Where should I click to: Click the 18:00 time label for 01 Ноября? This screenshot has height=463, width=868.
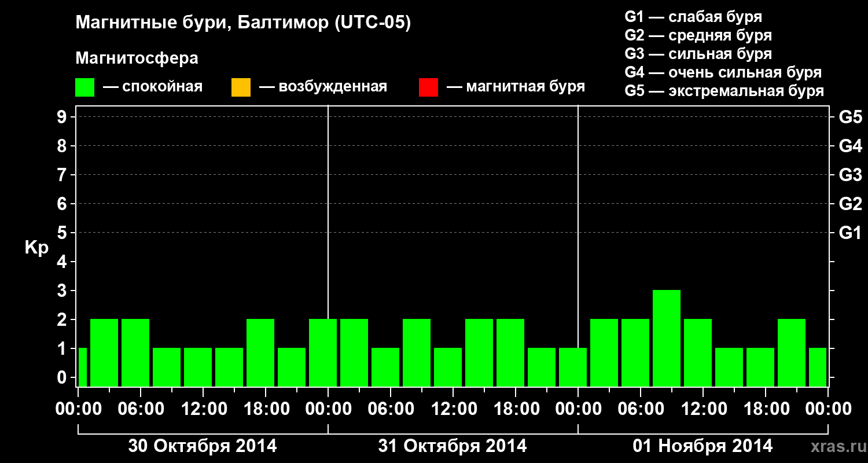point(766,409)
